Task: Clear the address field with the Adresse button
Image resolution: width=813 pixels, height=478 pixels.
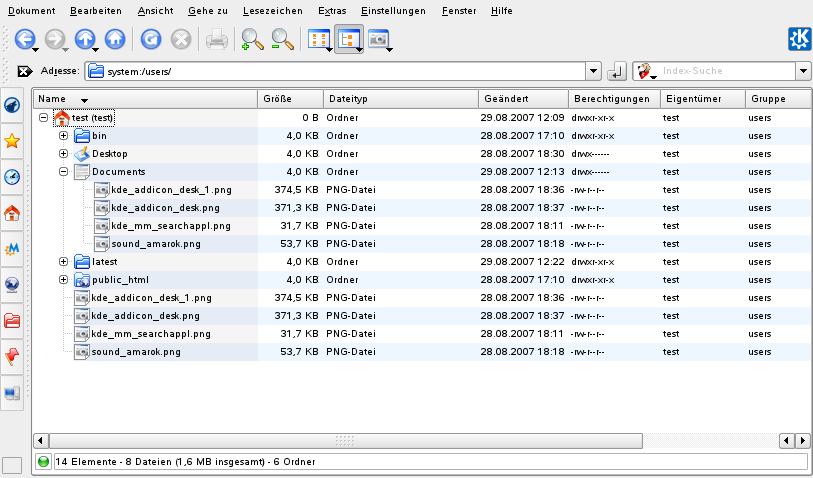Action: pyautogui.click(x=24, y=72)
